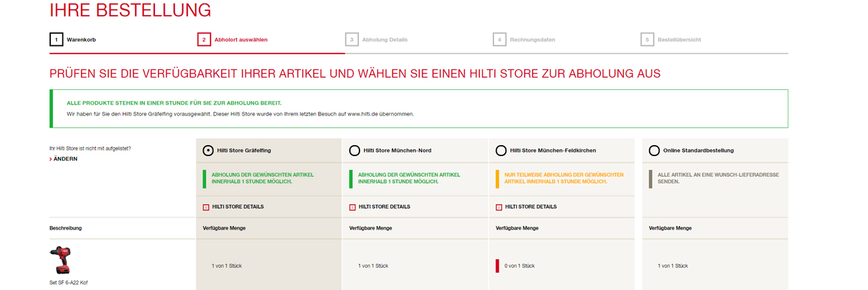
Task: Click 'Alle Artikel an eine Wunsch-Lieferadresse senden' text
Action: [718, 178]
